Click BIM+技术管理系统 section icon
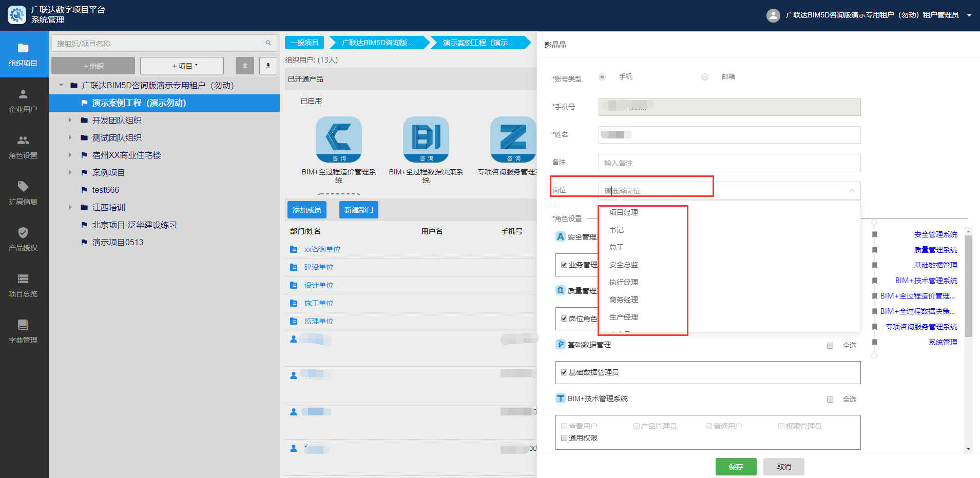This screenshot has width=980, height=478. click(x=561, y=398)
